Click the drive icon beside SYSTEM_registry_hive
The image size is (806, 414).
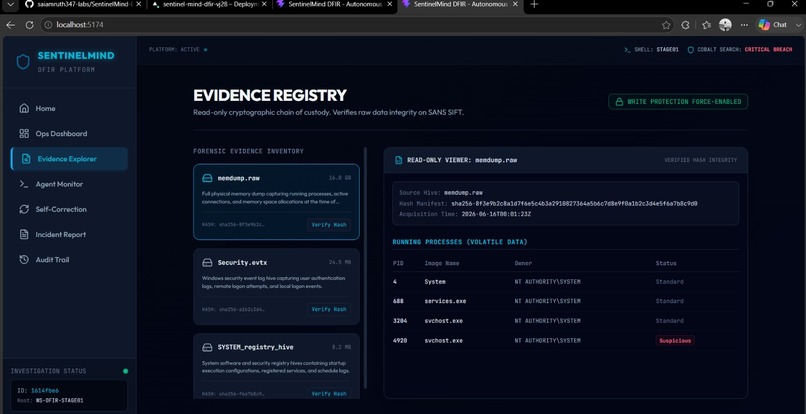pyautogui.click(x=207, y=347)
